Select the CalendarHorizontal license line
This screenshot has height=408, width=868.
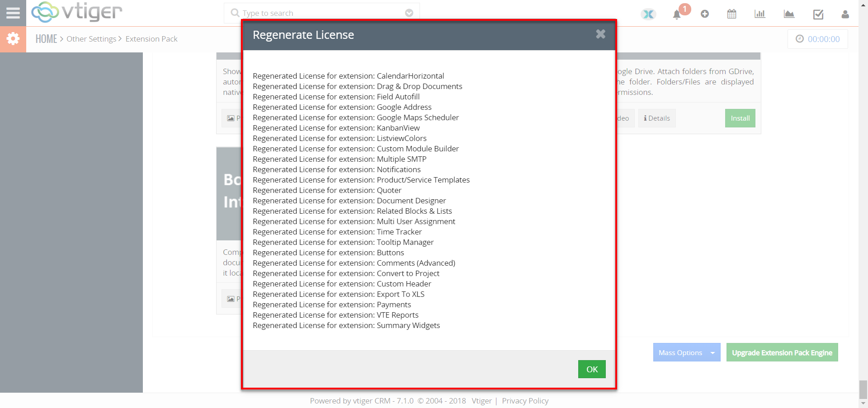(349, 76)
